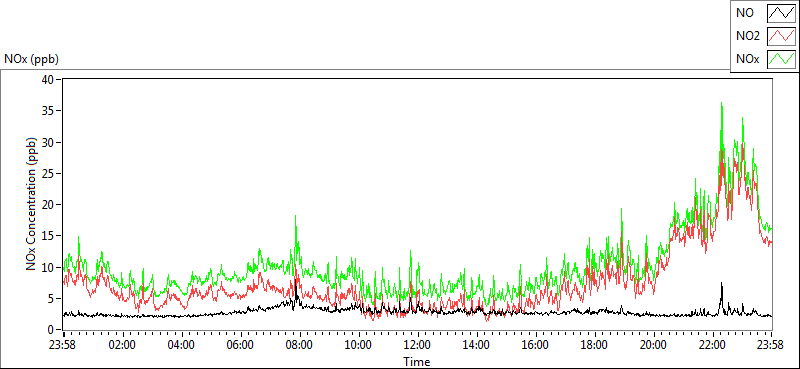Image resolution: width=800 pixels, height=369 pixels.
Task: Click the 'Time' x-axis label
Action: tap(416, 362)
